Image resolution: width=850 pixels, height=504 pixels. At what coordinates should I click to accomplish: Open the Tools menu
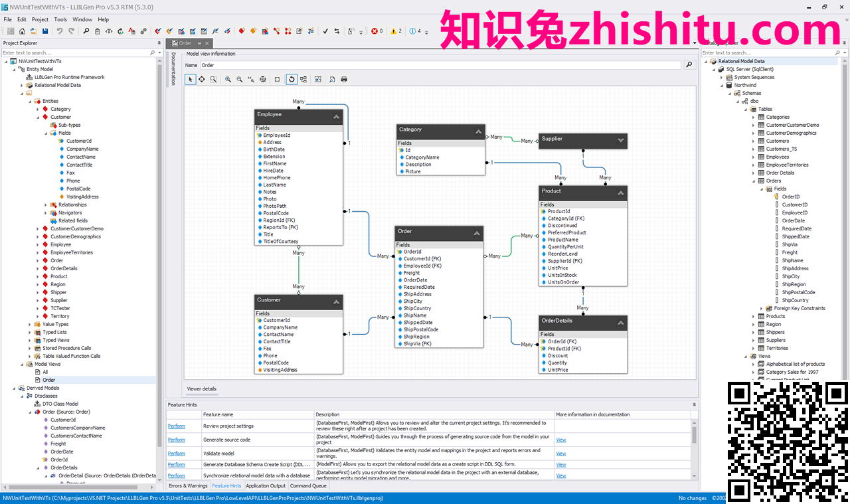pos(60,20)
